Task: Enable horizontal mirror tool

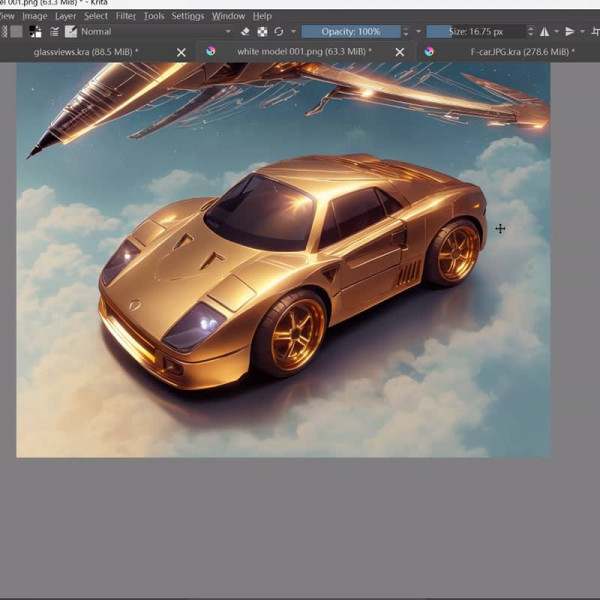Action: coord(545,32)
